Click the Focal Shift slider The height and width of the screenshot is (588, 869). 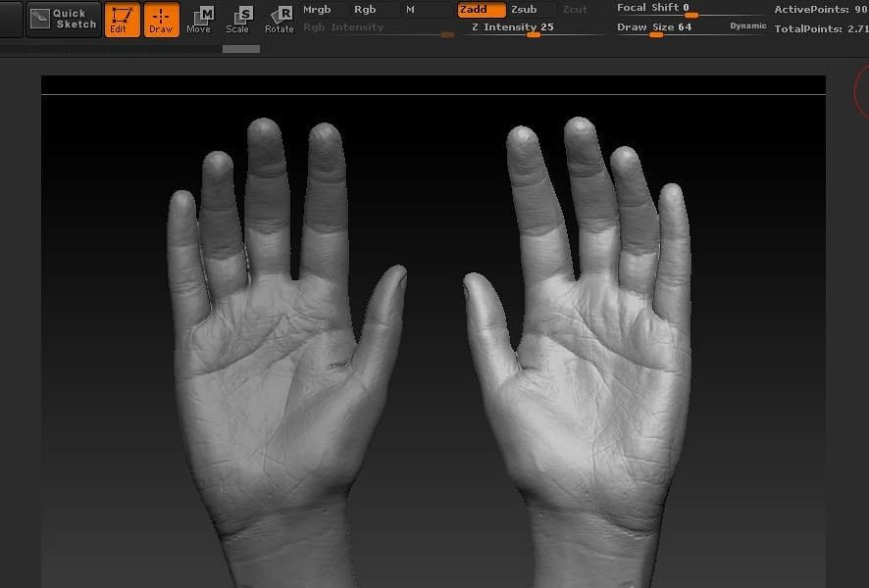click(691, 10)
